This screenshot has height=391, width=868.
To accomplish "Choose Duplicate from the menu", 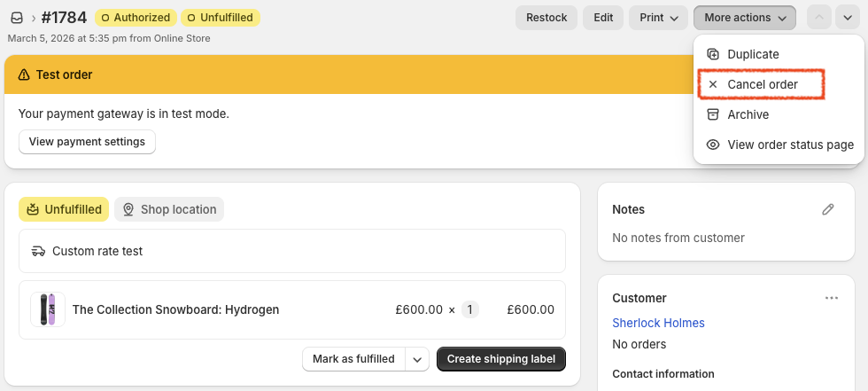I will (753, 54).
